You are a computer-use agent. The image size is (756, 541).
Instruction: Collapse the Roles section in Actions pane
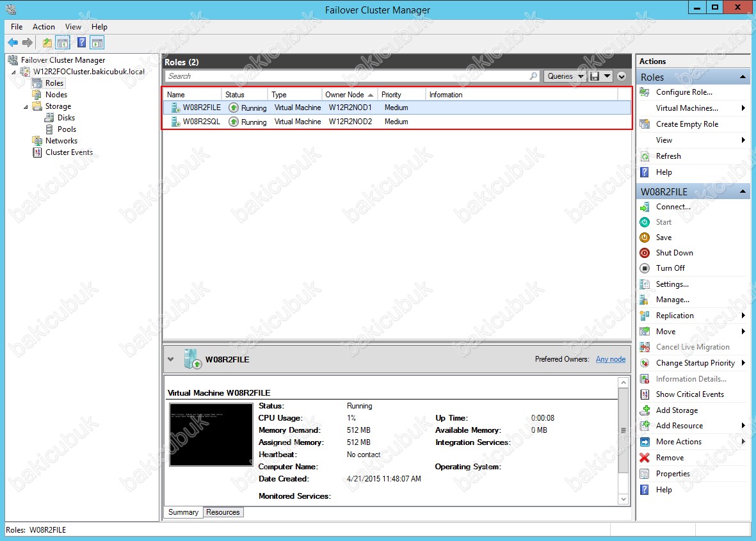[743, 77]
